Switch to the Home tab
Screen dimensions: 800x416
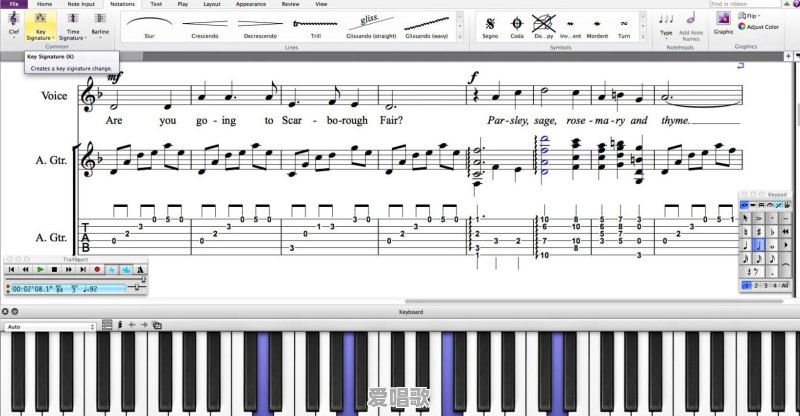coord(44,4)
